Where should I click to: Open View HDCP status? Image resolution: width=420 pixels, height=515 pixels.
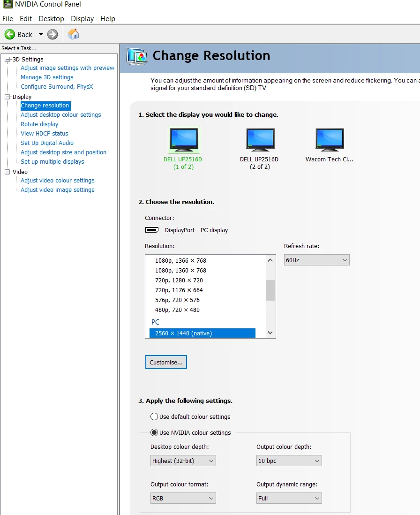pyautogui.click(x=44, y=134)
